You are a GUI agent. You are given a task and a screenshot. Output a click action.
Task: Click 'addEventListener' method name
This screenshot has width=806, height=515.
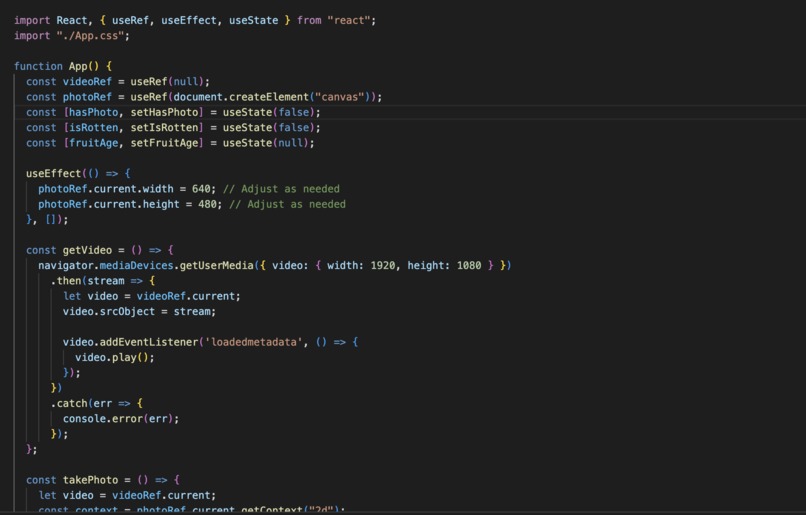(x=149, y=342)
